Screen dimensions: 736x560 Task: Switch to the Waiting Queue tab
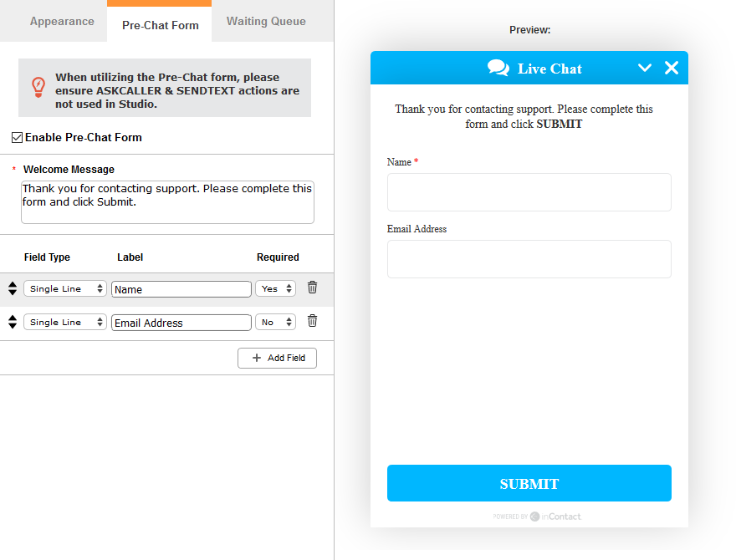coord(266,22)
